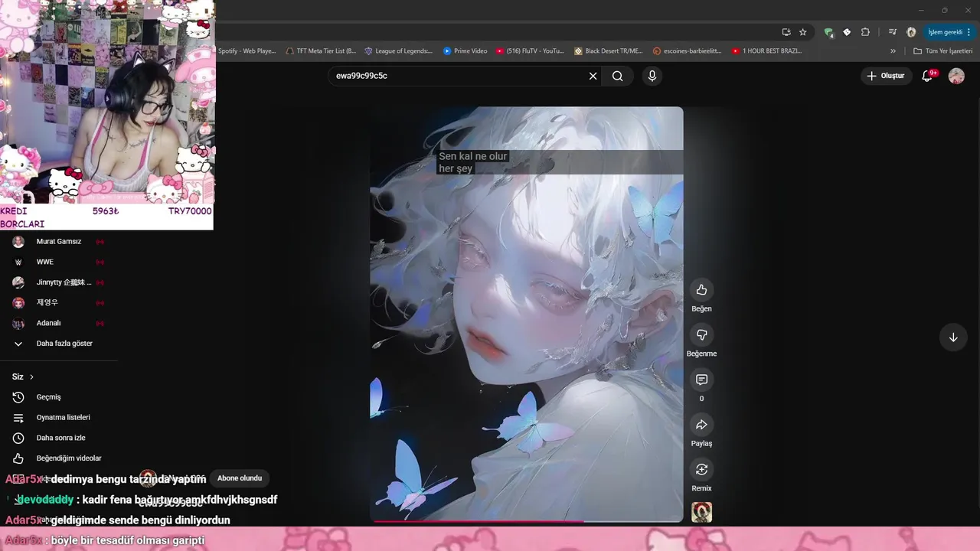
Task: Go to the next Short with the down arrow
Action: point(953,337)
